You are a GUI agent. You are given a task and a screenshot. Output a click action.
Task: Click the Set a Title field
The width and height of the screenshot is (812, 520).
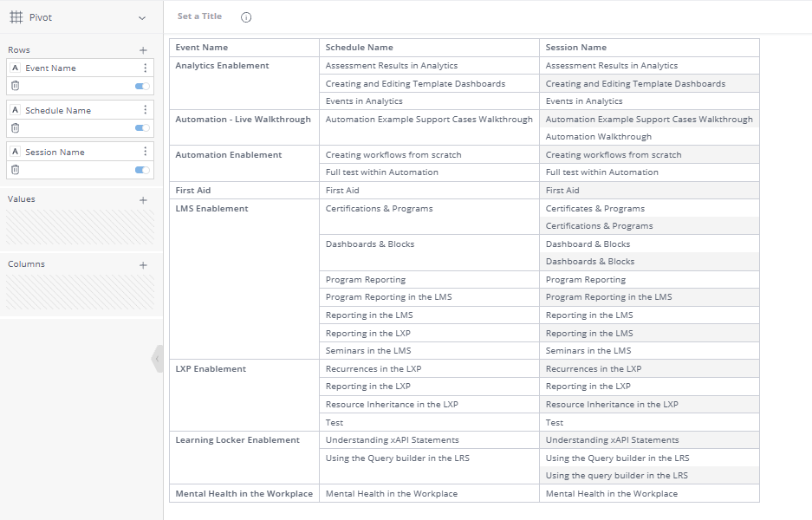pyautogui.click(x=198, y=16)
